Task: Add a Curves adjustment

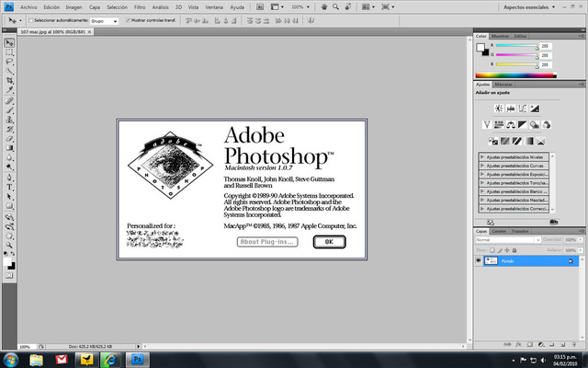Action: [x=523, y=109]
